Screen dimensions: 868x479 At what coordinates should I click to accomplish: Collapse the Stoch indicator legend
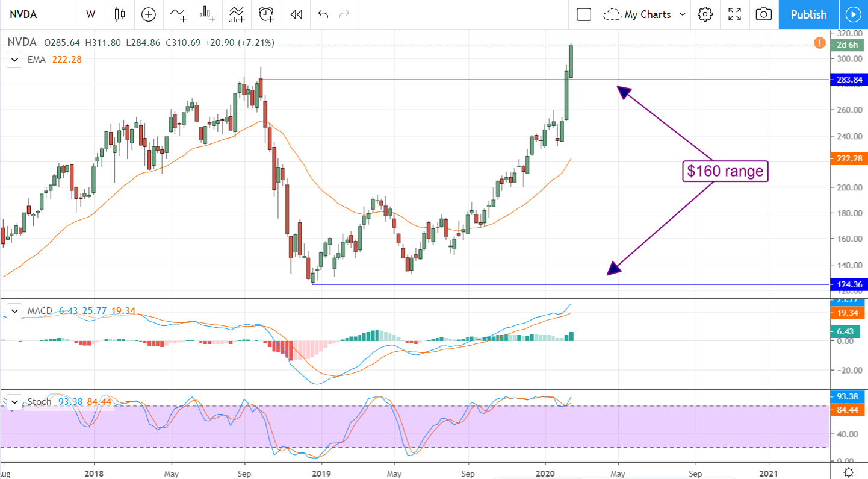(13, 401)
